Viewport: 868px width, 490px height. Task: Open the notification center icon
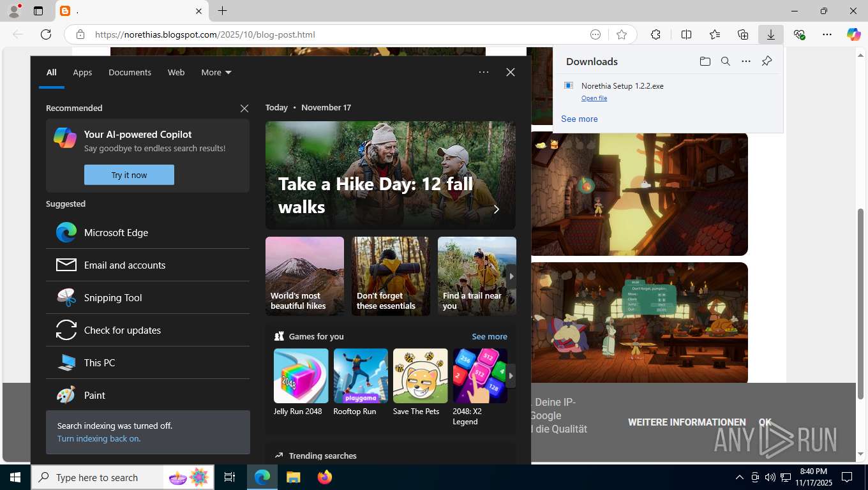pos(847,477)
